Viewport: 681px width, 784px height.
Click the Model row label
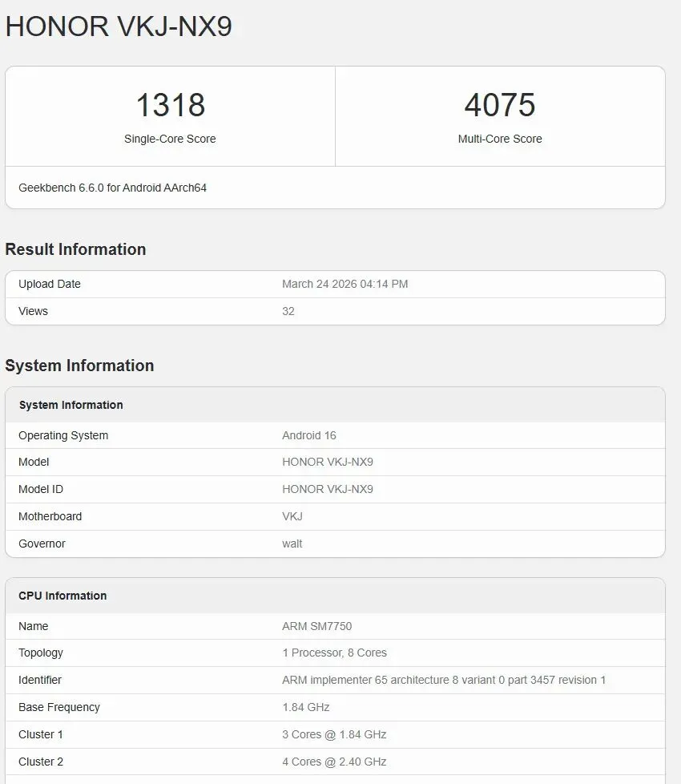coord(34,462)
